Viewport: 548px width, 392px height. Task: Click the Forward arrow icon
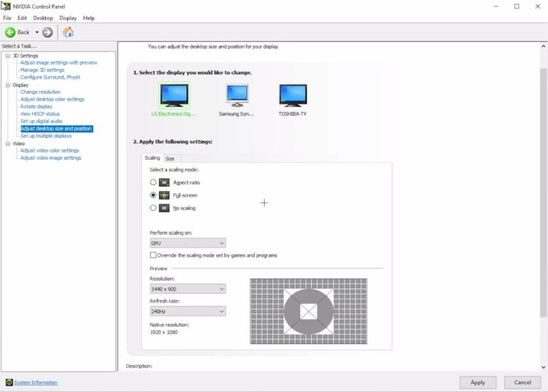pyautogui.click(x=48, y=32)
